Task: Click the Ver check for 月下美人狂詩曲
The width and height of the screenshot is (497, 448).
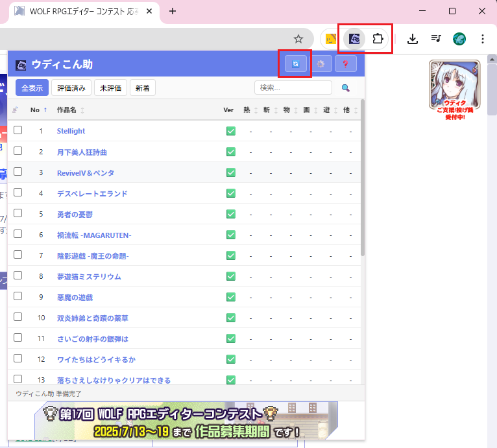Action: (x=231, y=152)
